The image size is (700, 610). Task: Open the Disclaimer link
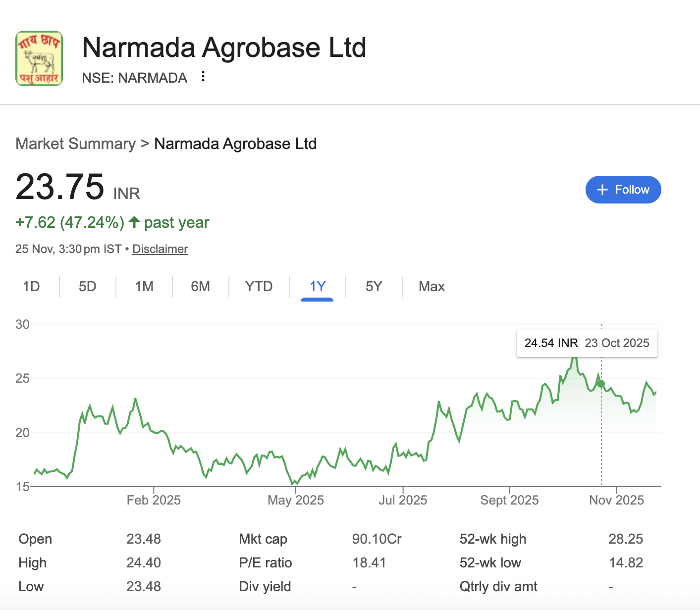[160, 249]
